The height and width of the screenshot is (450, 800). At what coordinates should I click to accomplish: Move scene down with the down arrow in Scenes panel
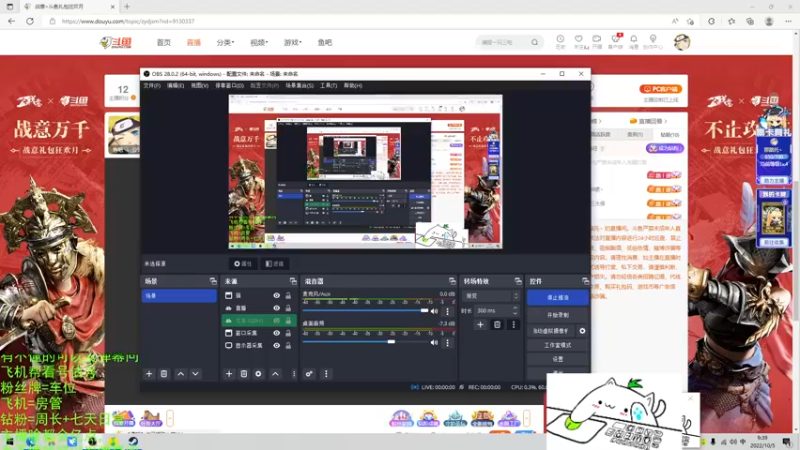[x=195, y=374]
